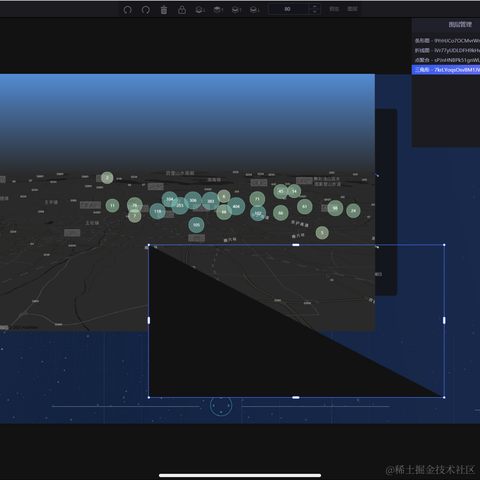480x480 pixels.
Task: Decrease zoom with stepper down arrow
Action: (x=314, y=12)
